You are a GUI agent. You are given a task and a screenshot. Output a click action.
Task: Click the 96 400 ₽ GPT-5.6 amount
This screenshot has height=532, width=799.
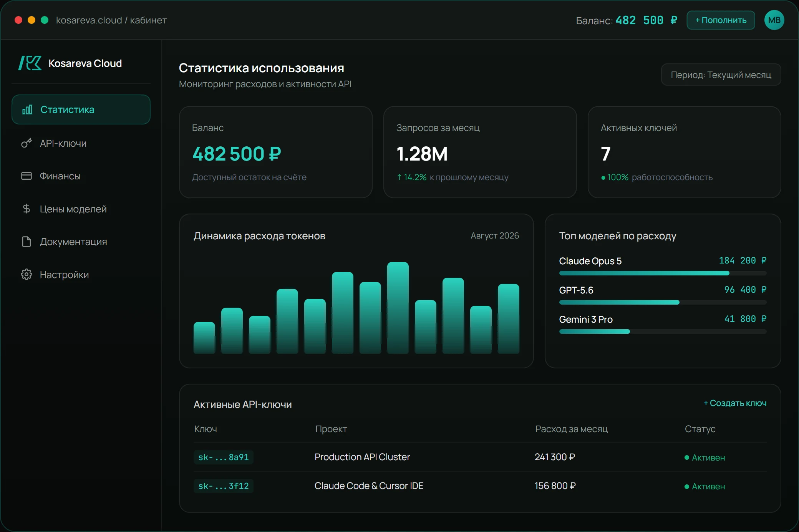(745, 290)
